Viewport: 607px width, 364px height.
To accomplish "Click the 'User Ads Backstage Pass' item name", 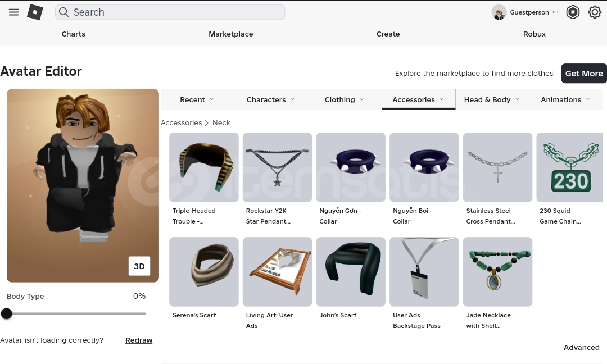I will [416, 320].
